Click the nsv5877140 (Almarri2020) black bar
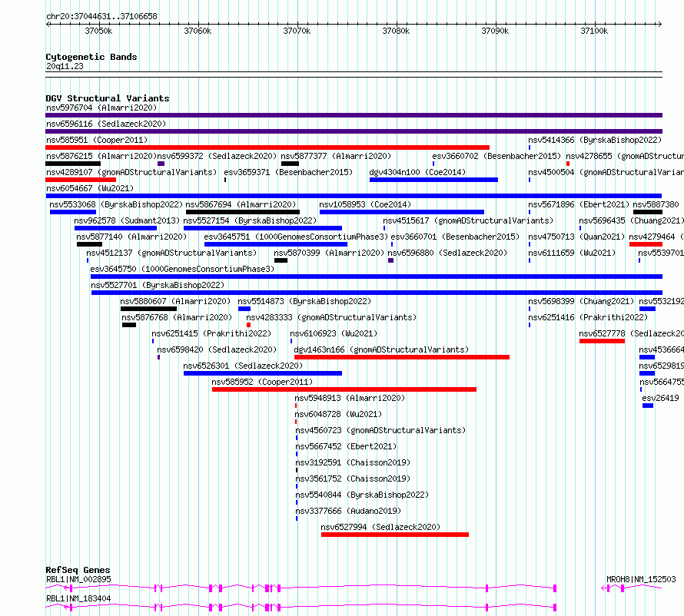The image size is (684, 616). pos(89,244)
